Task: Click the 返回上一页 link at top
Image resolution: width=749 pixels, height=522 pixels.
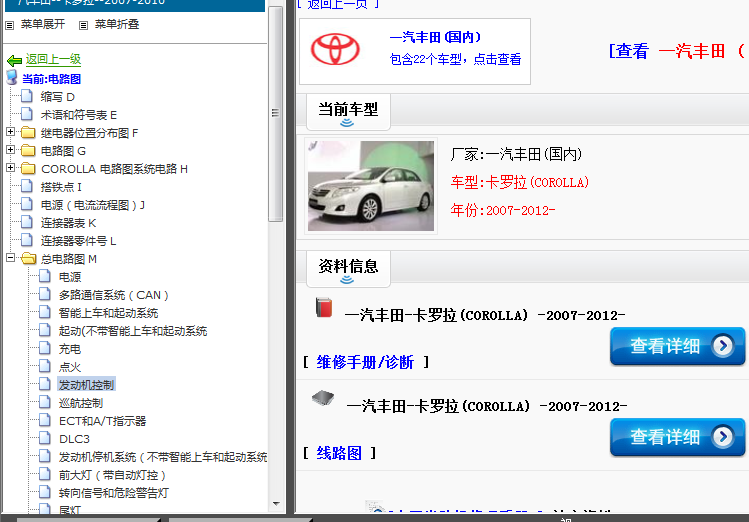Action: click(x=338, y=4)
